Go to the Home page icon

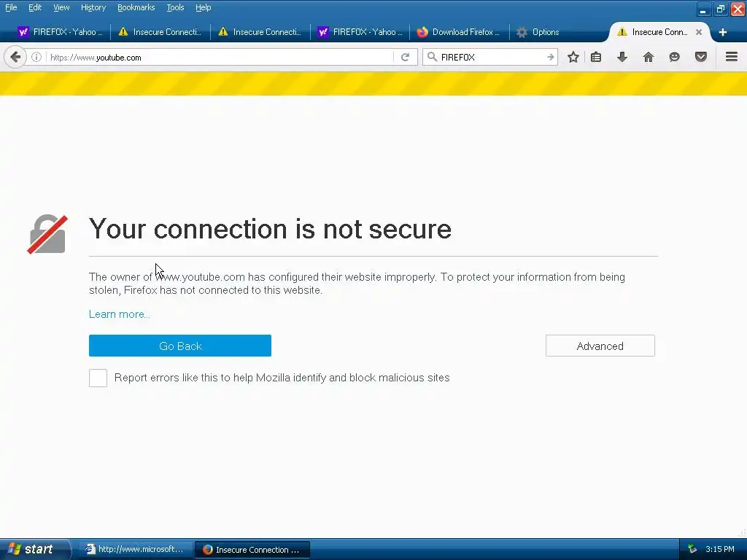[x=649, y=57]
